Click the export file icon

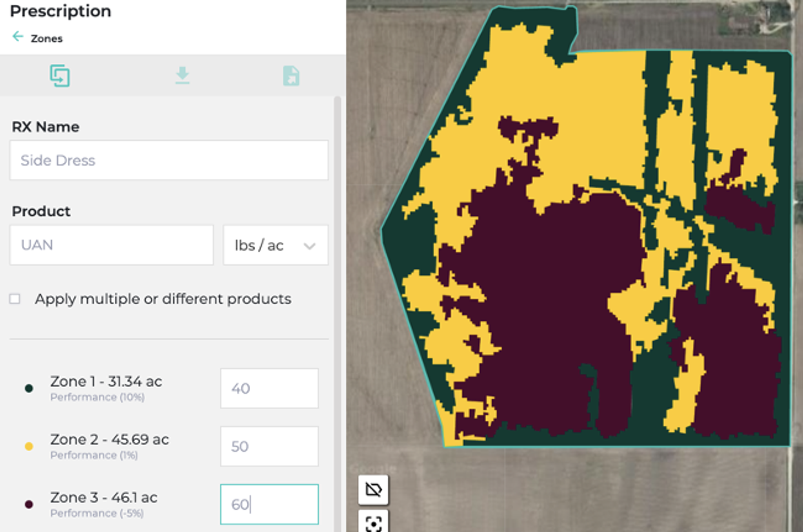click(291, 76)
